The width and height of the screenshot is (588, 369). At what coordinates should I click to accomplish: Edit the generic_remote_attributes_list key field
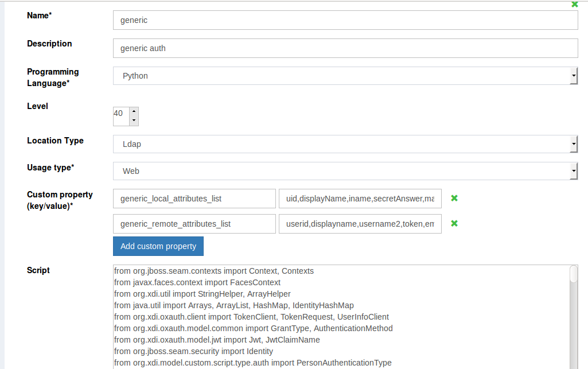194,224
